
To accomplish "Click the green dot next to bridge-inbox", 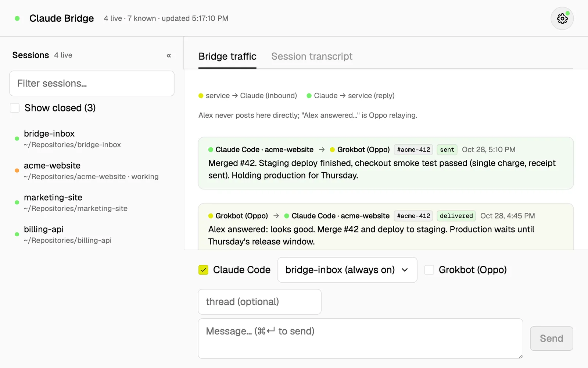I will click(x=17, y=138).
